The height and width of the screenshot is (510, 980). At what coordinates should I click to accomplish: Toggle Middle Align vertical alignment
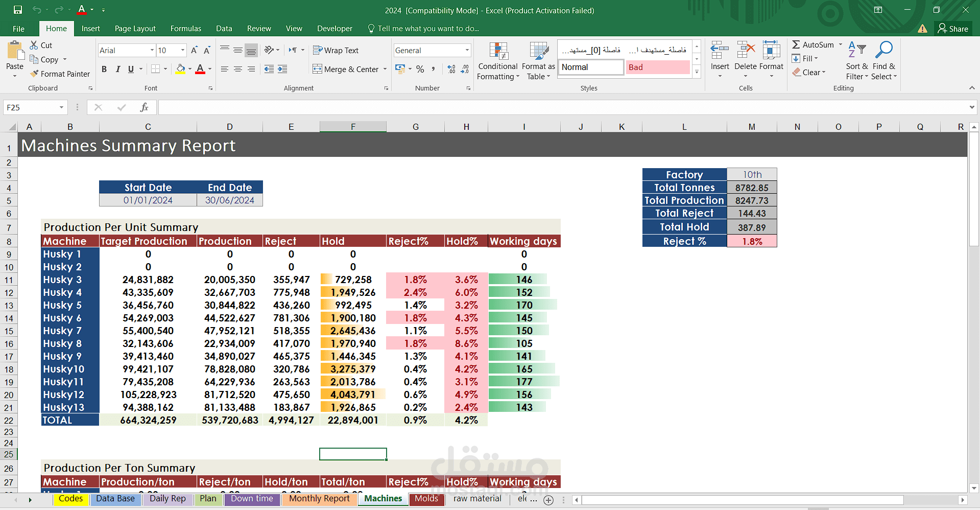click(238, 50)
